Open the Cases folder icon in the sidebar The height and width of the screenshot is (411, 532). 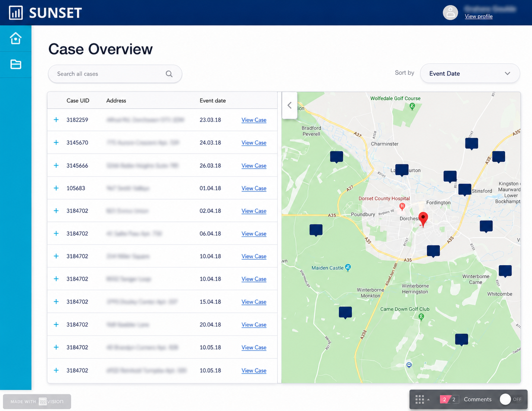16,64
